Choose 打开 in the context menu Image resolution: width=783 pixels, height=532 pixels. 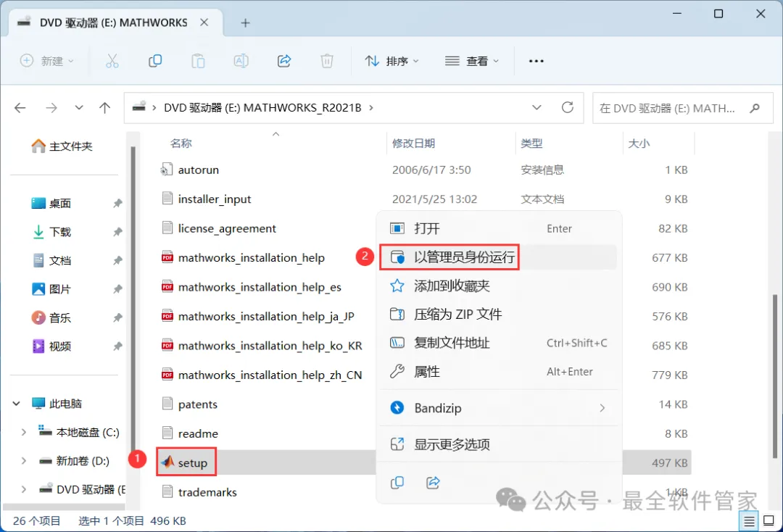(x=498, y=228)
